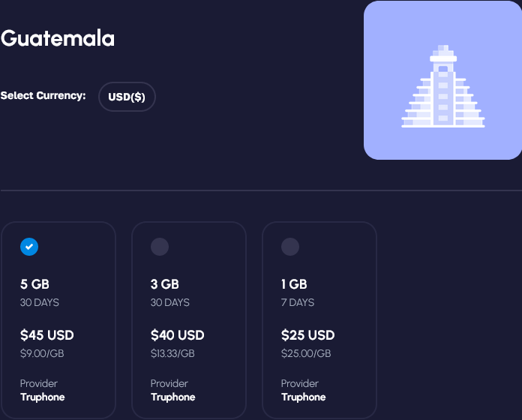
Task: Click Truphone provider in the 5 GB card
Action: coord(43,397)
